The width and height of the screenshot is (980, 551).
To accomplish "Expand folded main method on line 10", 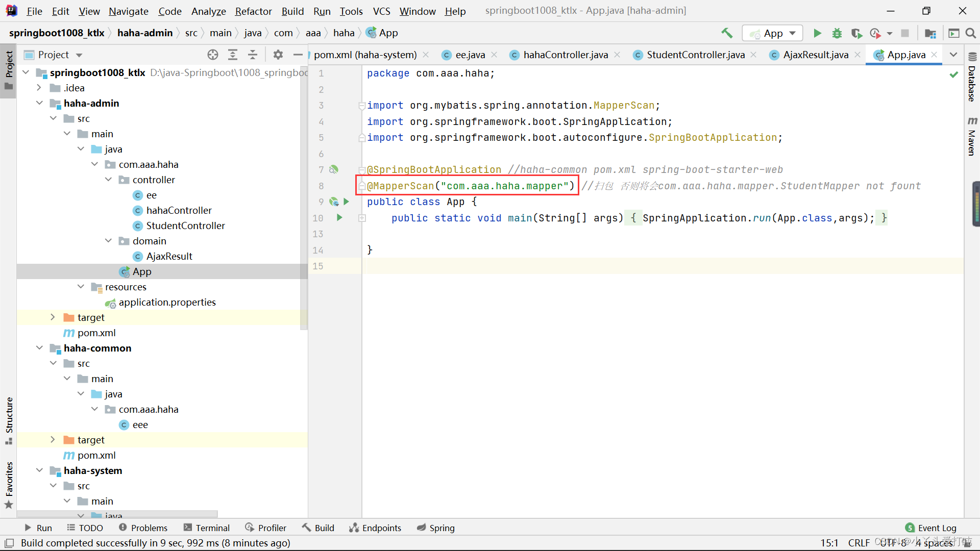I will click(362, 218).
